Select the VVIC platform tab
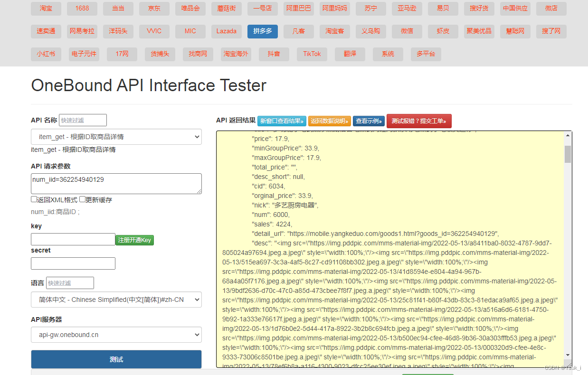Image resolution: width=588 pixels, height=375 pixels. [154, 31]
